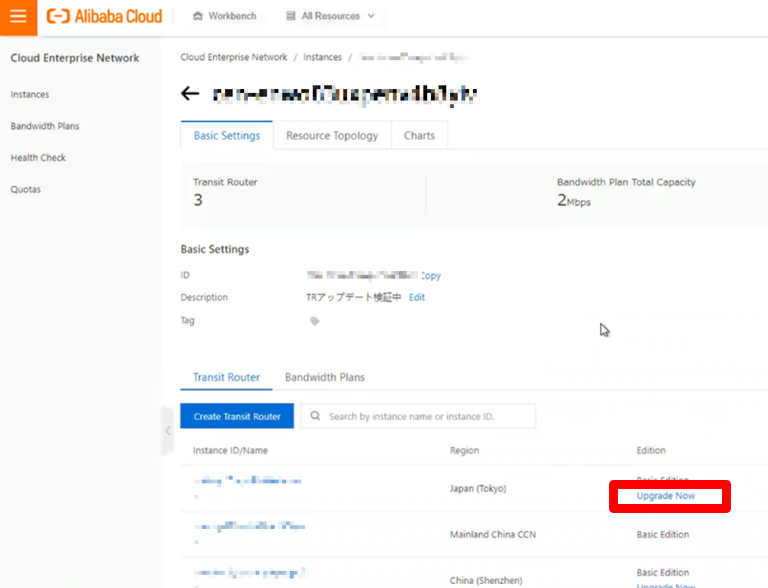Click Instances in the breadcrumb
The width and height of the screenshot is (768, 588).
coord(322,58)
